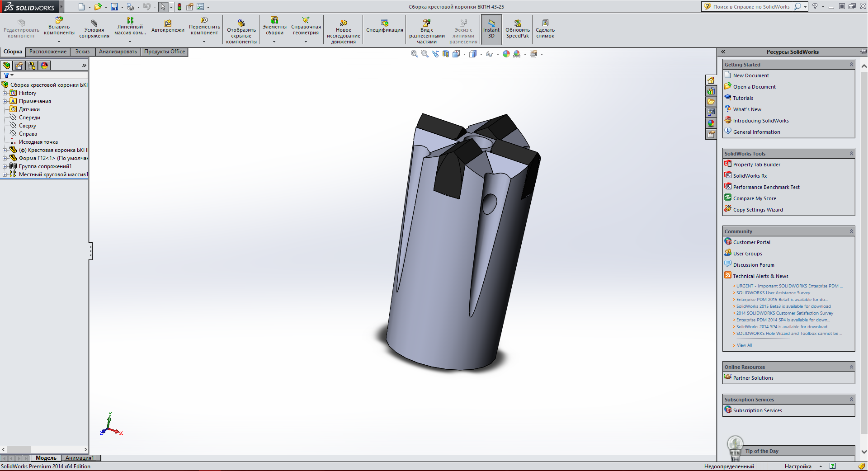Click the View All alerts link

pos(744,345)
